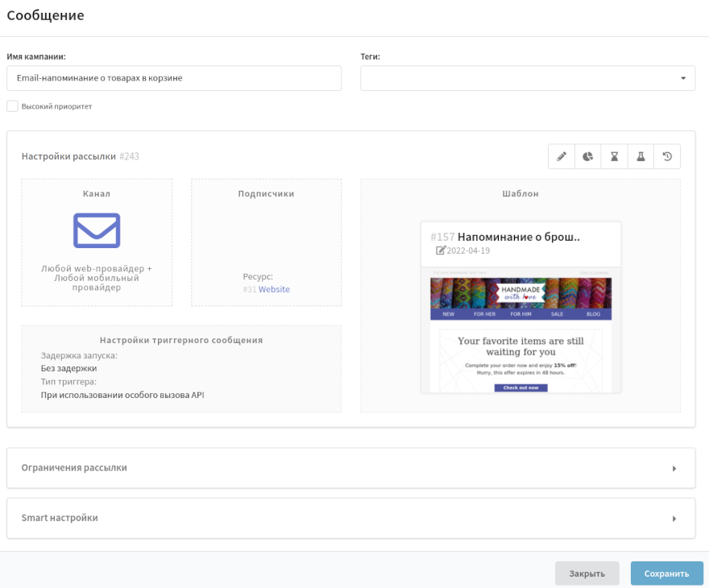Select the Подписчики block
709x588 pixels.
coord(266,242)
